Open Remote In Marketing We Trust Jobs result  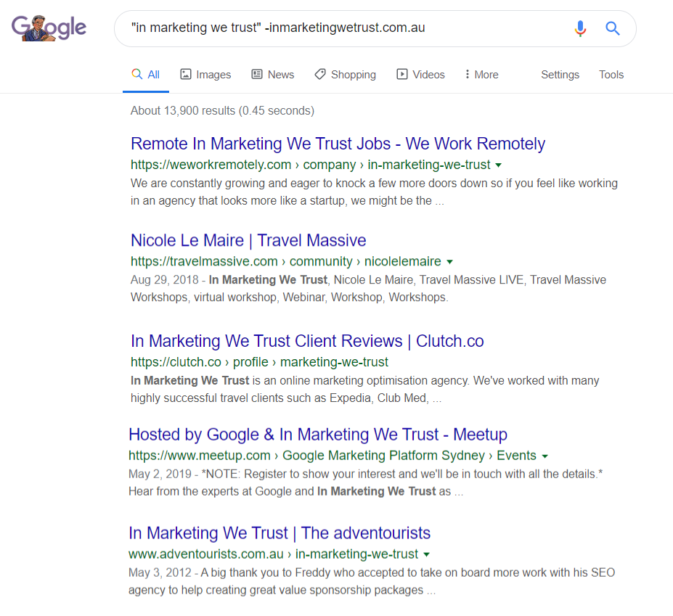[x=338, y=144]
